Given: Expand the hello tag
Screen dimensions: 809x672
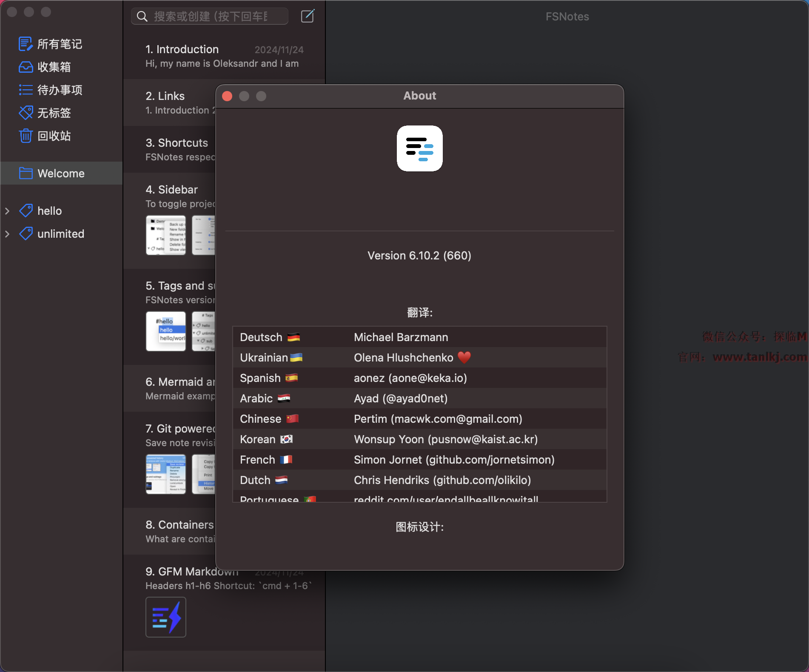Looking at the screenshot, I should (7, 211).
